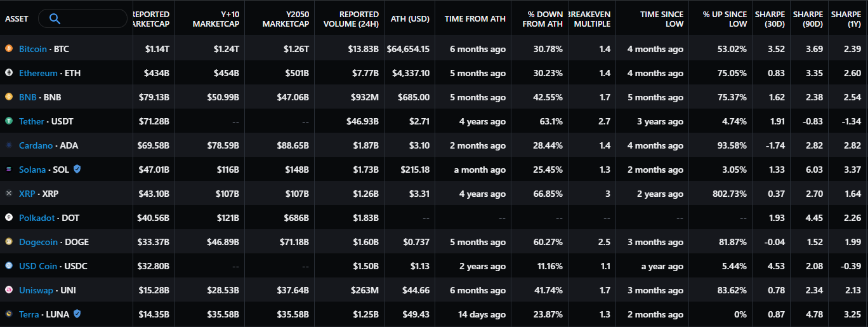Open the Polkadot asset link
868x327 pixels.
pos(38,218)
